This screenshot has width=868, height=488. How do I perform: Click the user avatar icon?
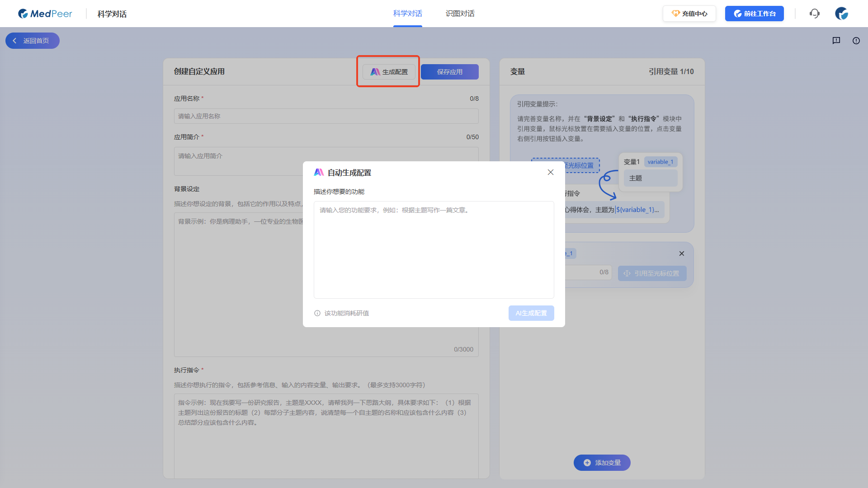(841, 14)
